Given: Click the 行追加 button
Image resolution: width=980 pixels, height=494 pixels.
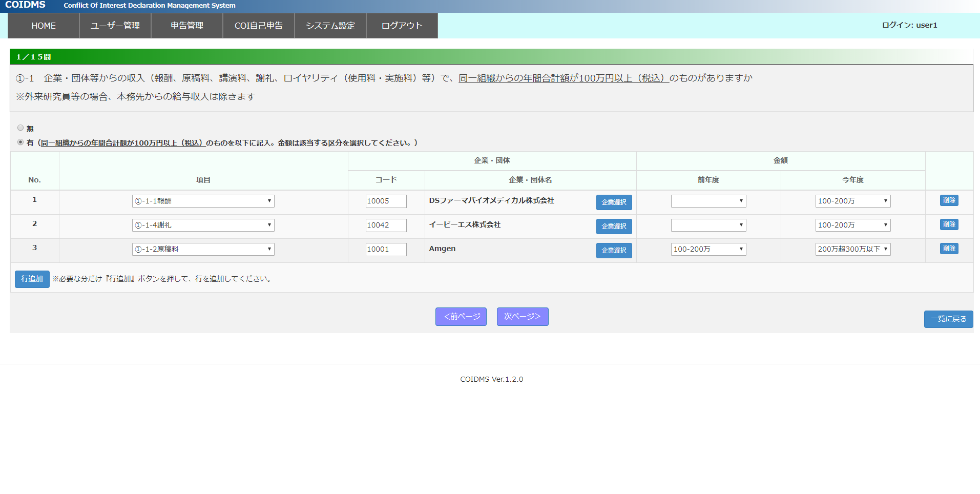Looking at the screenshot, I should [x=32, y=279].
